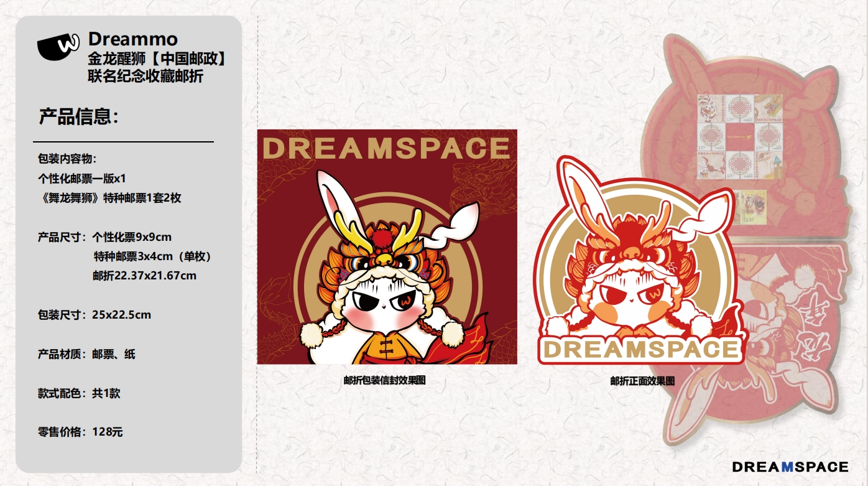Click the 包装尺寸 25x22.5cm line
868x486 pixels.
95,315
